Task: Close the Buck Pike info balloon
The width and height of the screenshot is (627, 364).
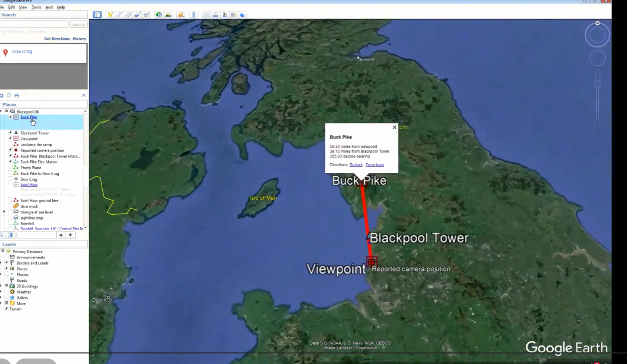Action: coord(394,127)
